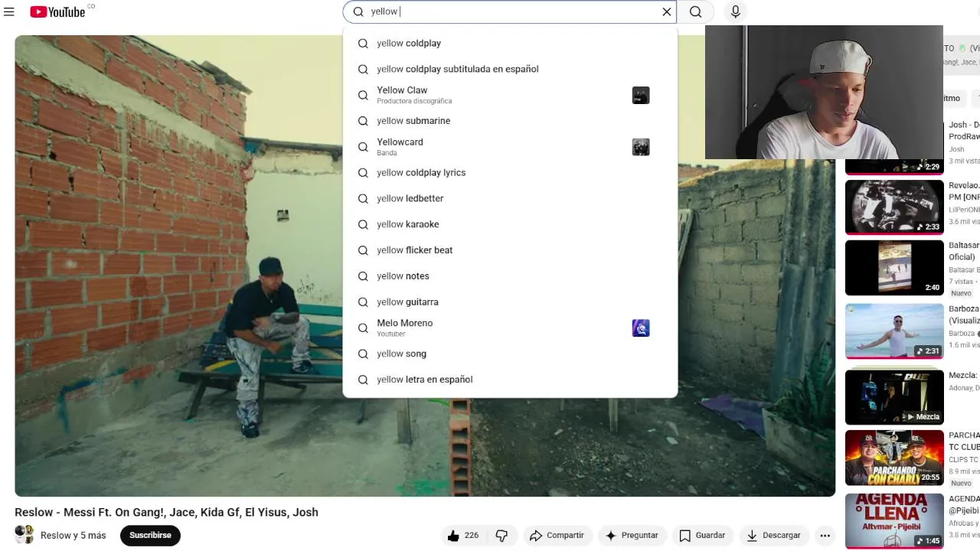Select 'yellow guitarra' suggestion
The height and width of the screenshot is (551, 980).
click(x=510, y=302)
